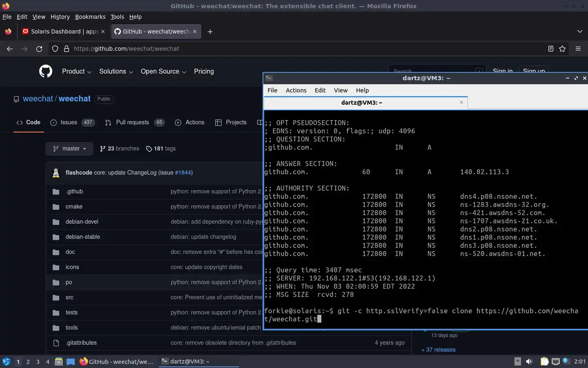This screenshot has width=588, height=368.
Task: Open the src folder
Action: (69, 297)
